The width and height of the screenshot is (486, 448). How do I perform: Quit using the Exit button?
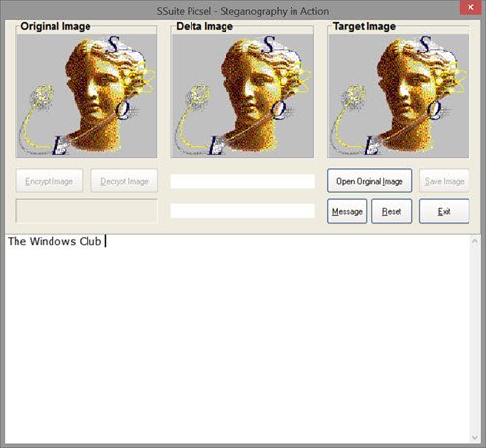(444, 211)
